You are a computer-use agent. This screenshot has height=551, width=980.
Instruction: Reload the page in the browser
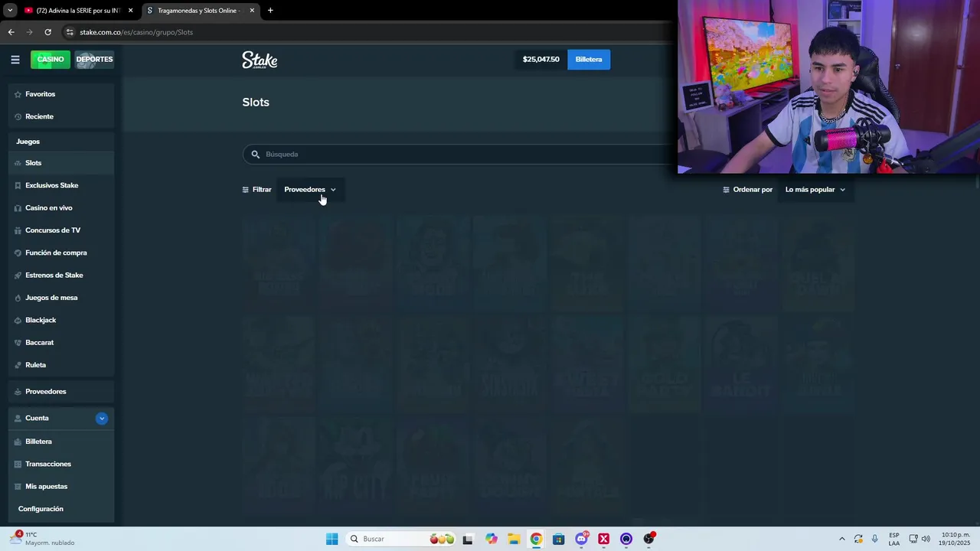tap(47, 32)
